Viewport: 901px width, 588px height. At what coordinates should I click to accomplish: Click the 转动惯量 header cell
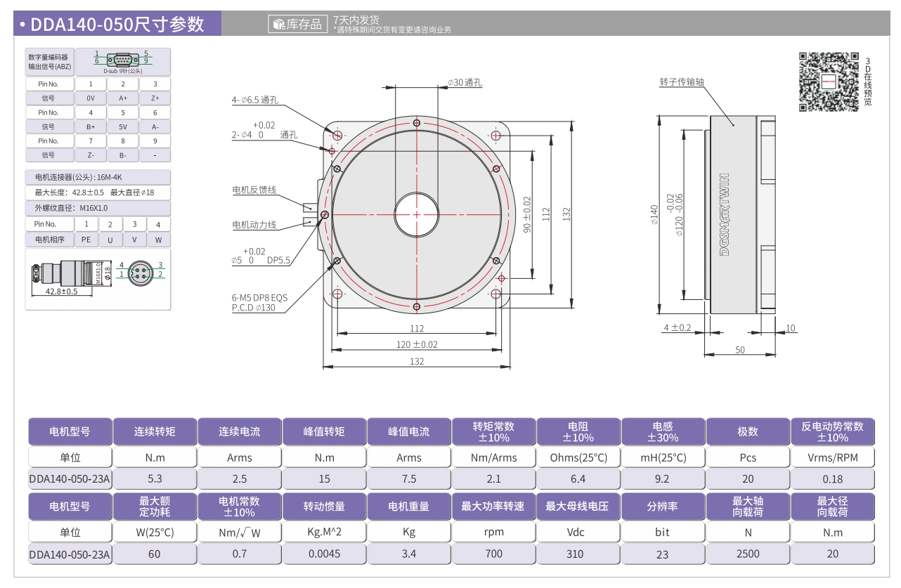(x=324, y=506)
